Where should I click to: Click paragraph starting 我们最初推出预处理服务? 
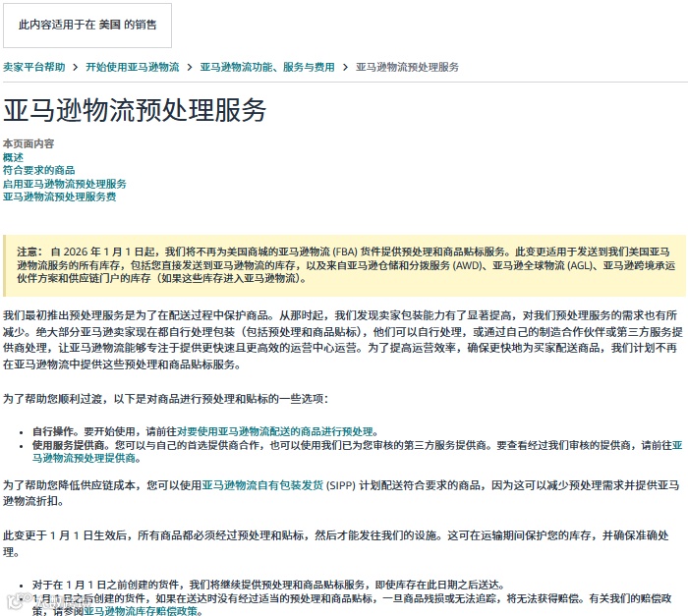[x=343, y=340]
